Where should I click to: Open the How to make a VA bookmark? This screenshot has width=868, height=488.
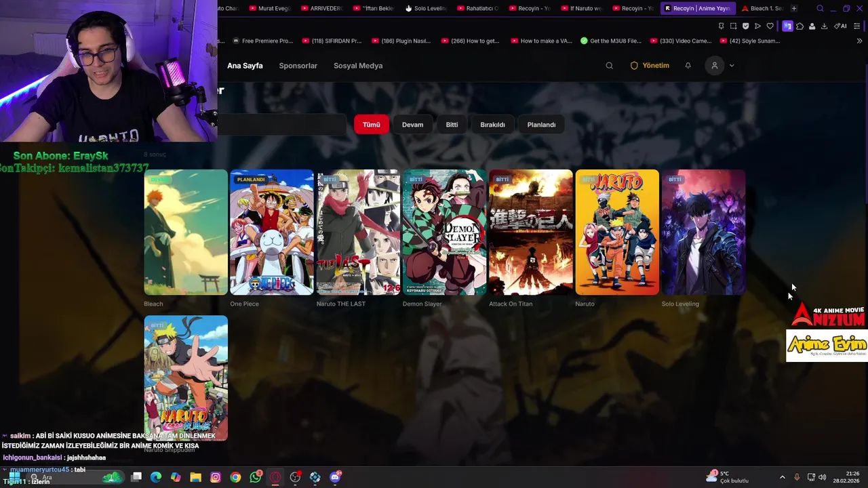pyautogui.click(x=541, y=41)
